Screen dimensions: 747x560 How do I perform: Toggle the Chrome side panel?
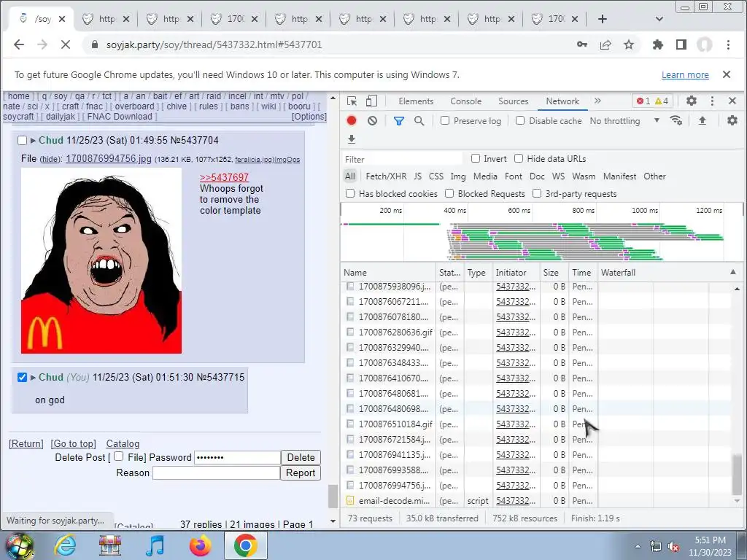tap(681, 44)
